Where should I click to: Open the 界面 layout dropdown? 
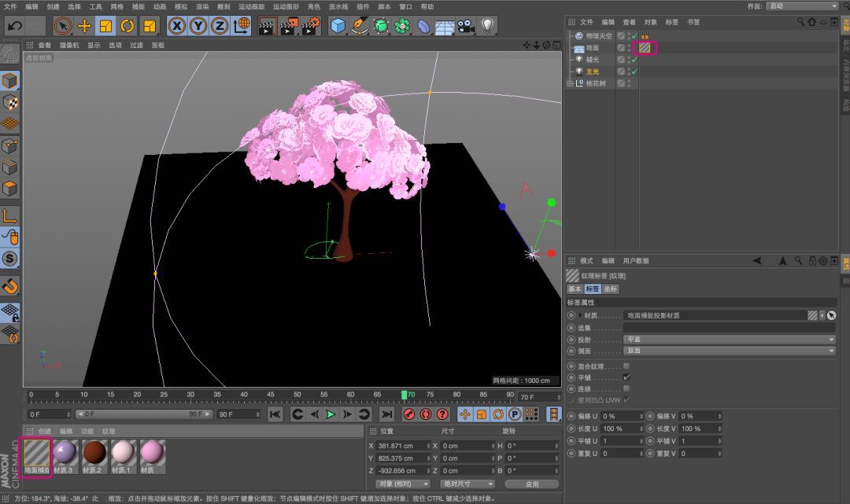(801, 6)
